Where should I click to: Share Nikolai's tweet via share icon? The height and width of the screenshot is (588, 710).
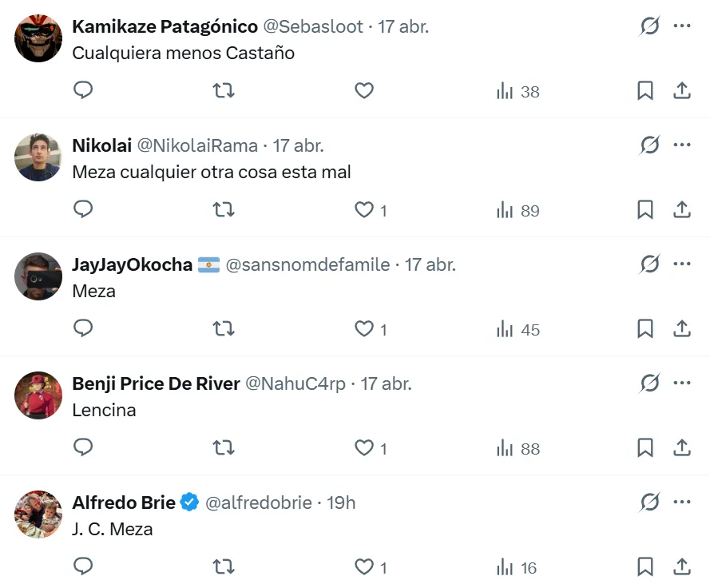(681, 210)
